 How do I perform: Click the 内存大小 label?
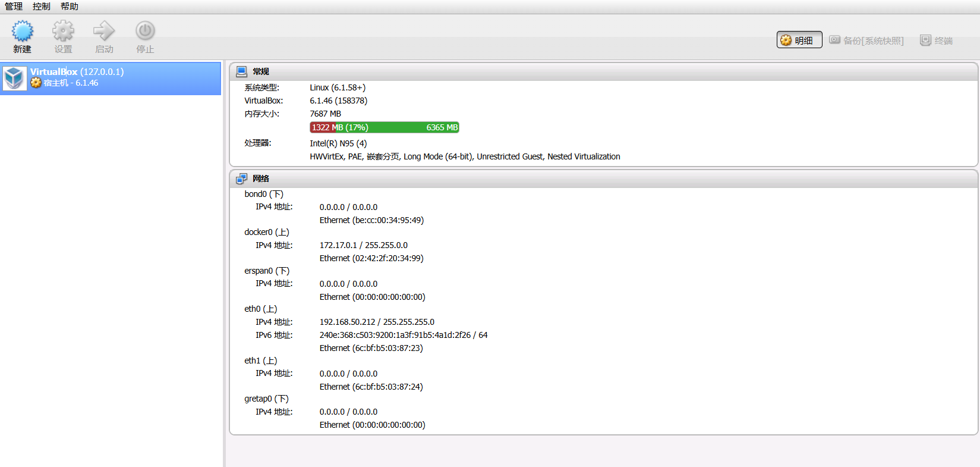click(261, 114)
